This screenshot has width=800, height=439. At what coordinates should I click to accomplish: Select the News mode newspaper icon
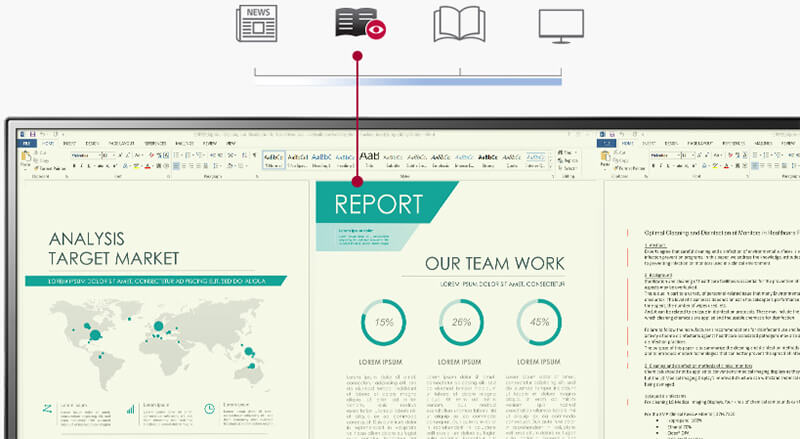pos(255,24)
